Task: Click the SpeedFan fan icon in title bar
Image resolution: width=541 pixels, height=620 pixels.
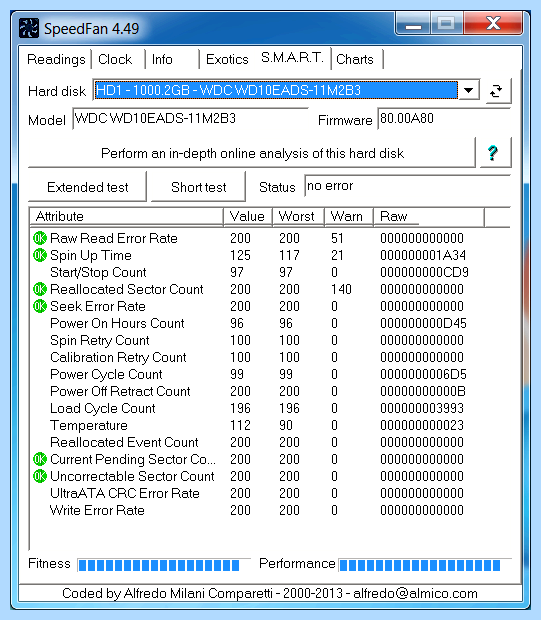Action: click(x=29, y=28)
